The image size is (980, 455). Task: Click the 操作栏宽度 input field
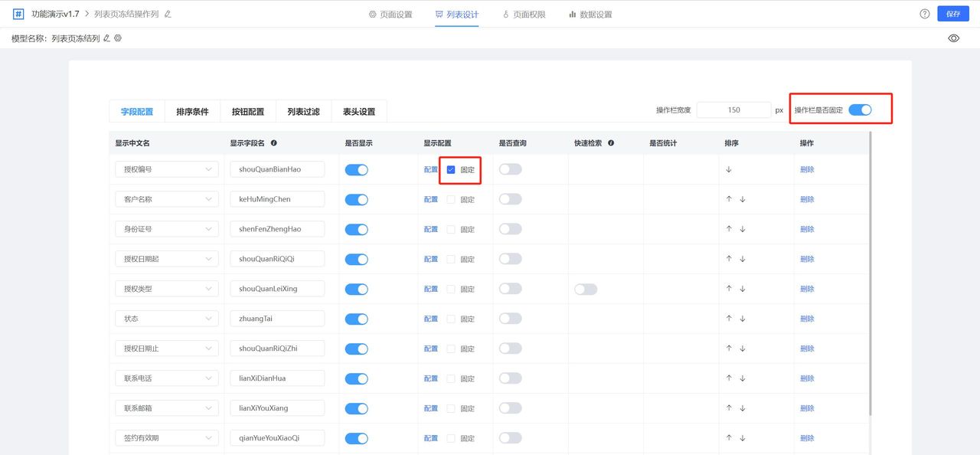733,110
